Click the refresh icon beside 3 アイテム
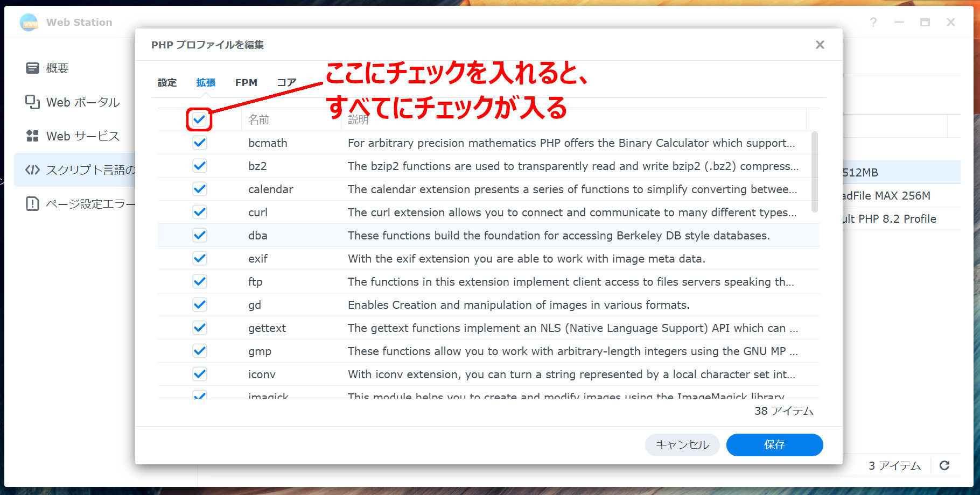 click(x=944, y=465)
